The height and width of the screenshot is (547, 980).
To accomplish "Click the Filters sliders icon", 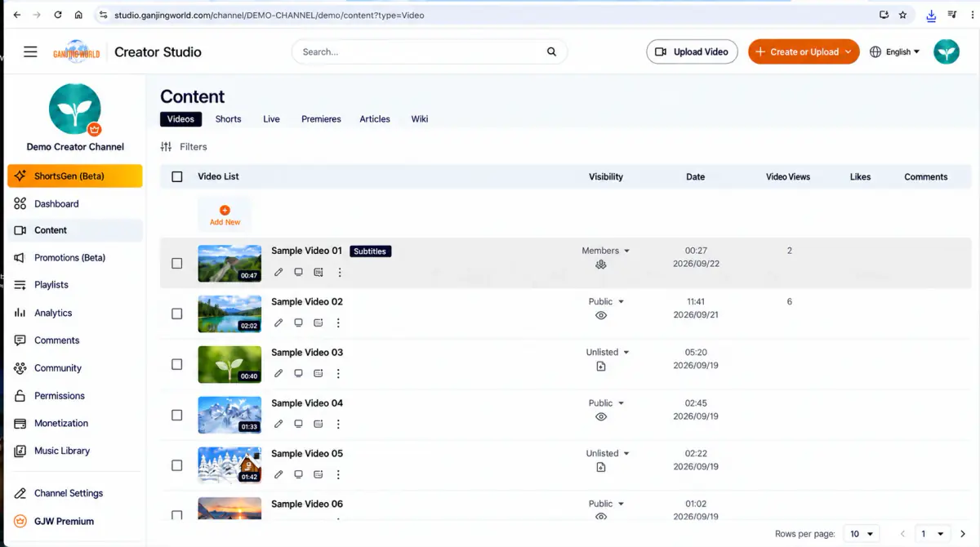I will (166, 147).
